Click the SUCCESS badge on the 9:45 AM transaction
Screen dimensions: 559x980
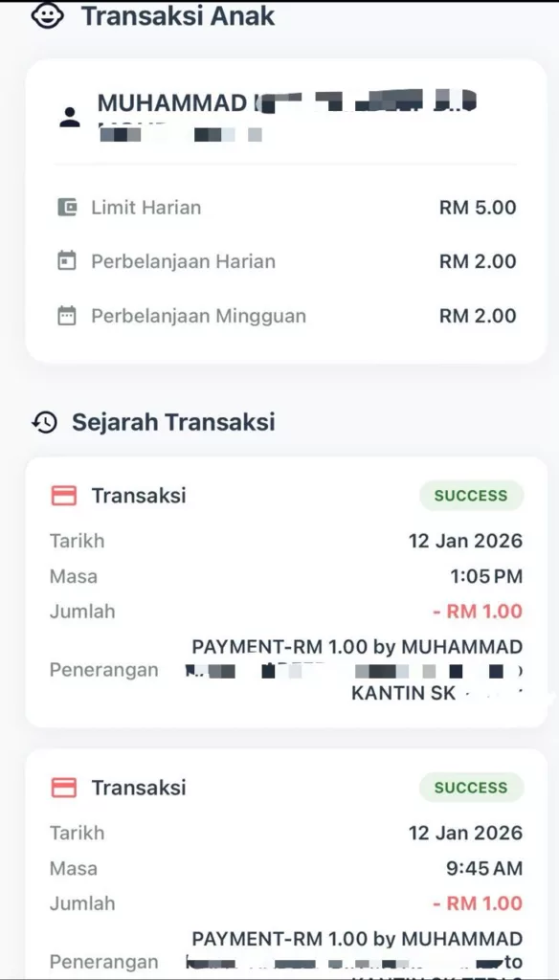[471, 788]
